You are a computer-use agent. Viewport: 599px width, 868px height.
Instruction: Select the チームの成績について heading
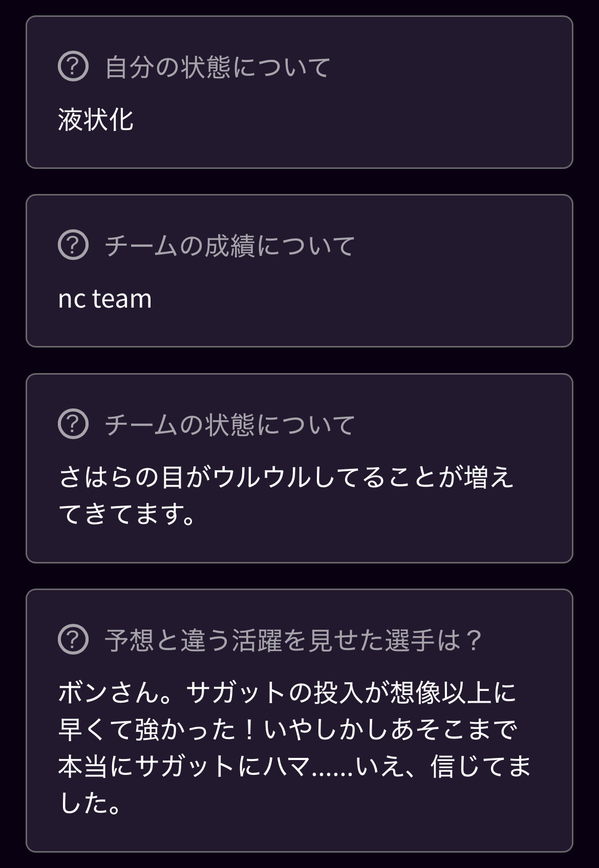pyautogui.click(x=230, y=246)
